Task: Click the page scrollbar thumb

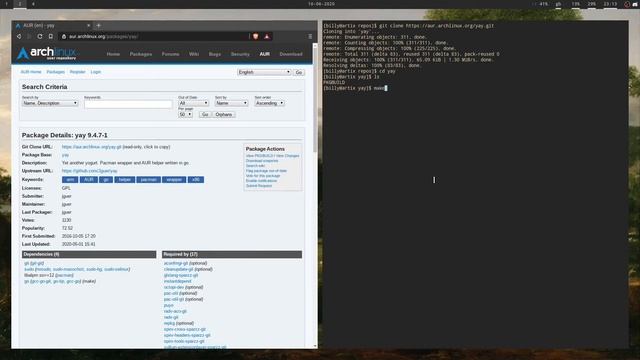Action: [315, 100]
